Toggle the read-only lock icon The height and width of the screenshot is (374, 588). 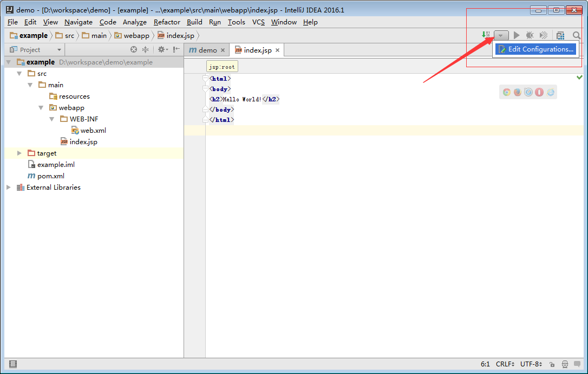[x=552, y=364]
